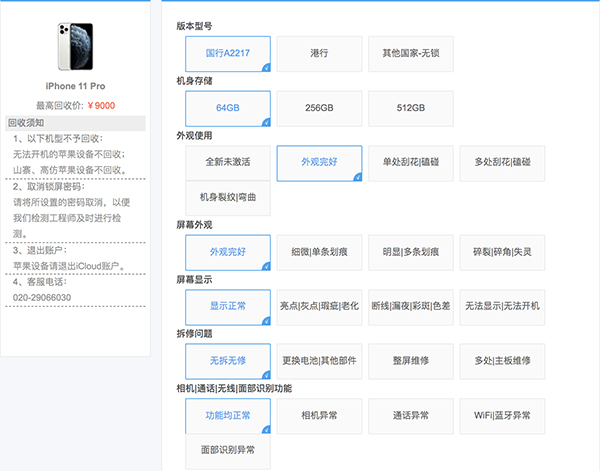This screenshot has height=471, width=600.
Task: Choose 单处刮花|磕碰 option
Action: (411, 163)
